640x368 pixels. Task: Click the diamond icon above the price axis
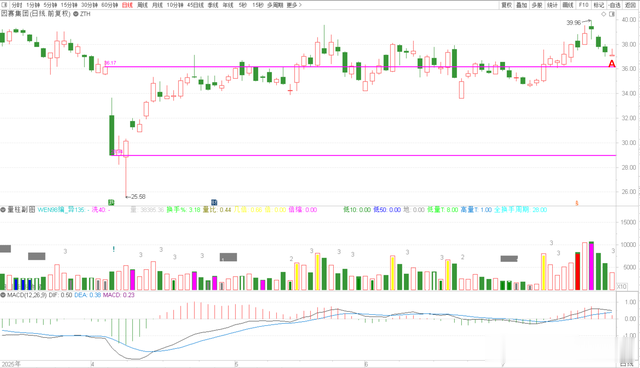pos(604,14)
